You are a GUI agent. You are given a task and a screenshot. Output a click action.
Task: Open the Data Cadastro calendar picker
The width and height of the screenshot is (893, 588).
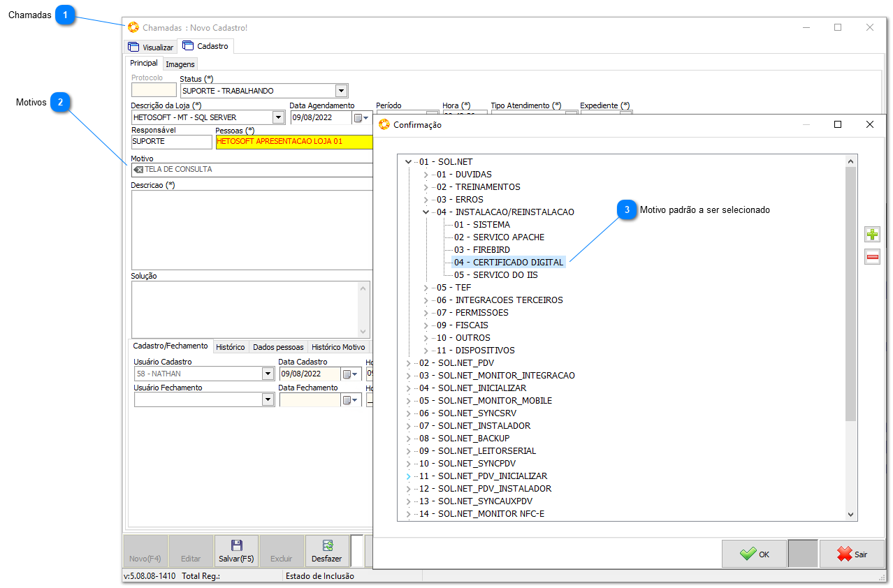[x=349, y=374]
